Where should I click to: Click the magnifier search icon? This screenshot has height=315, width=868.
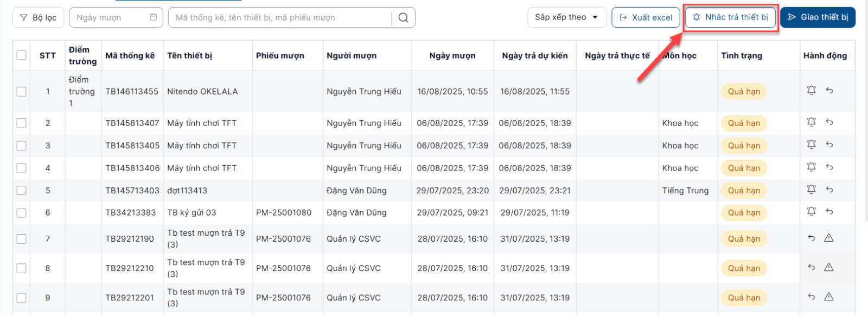tap(403, 17)
